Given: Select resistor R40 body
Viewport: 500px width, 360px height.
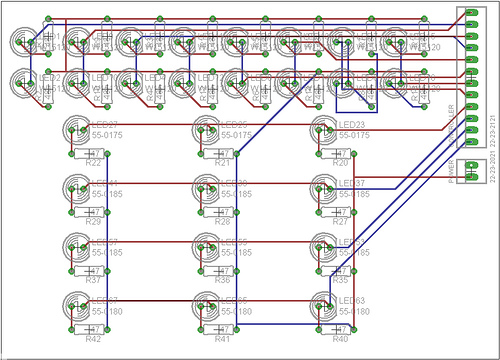Looking at the screenshot, I should pos(336,330).
